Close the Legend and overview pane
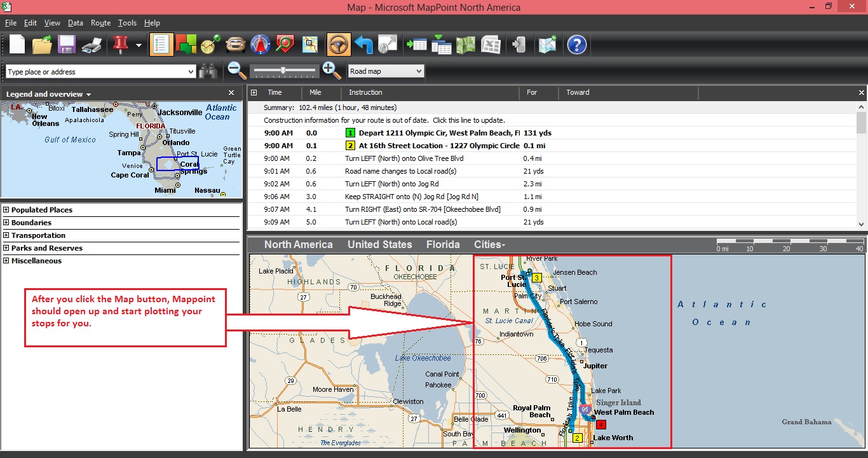The width and height of the screenshot is (868, 458). (231, 93)
